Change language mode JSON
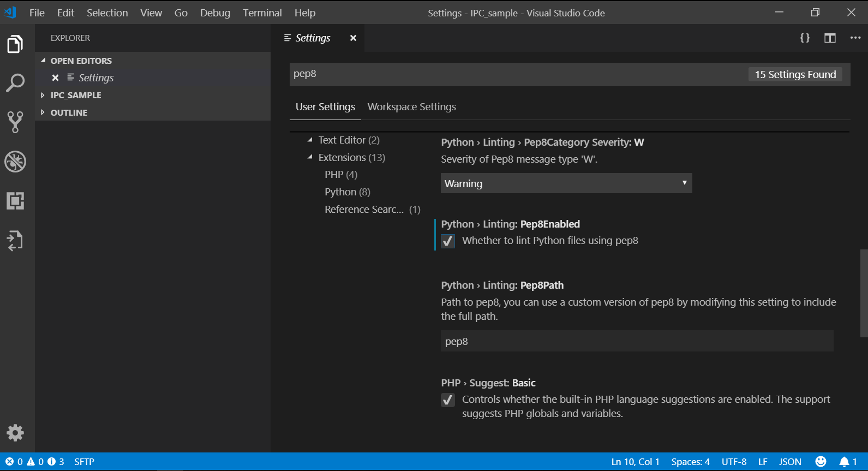This screenshot has width=868, height=471. 790,462
